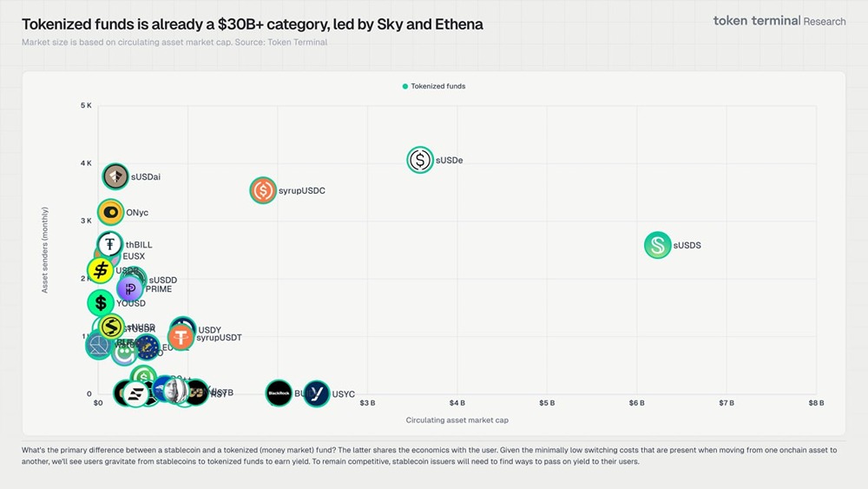868x489 pixels.
Task: Select the sUSDai token icon
Action: [x=115, y=176]
